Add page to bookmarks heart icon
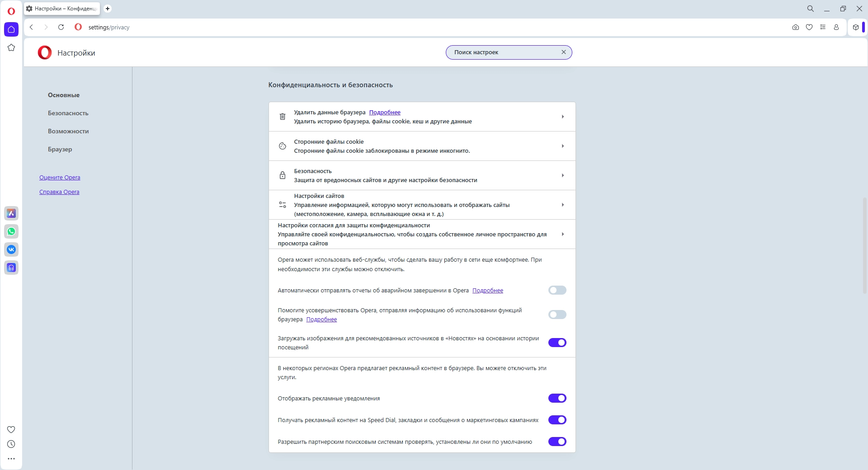868x470 pixels. [x=809, y=27]
